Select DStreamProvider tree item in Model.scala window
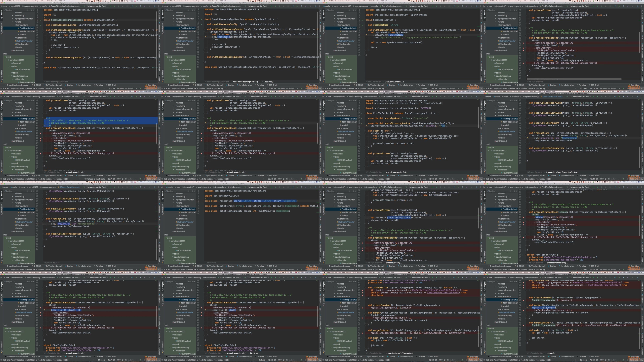The height and width of the screenshot is (362, 644). pyautogui.click(x=185, y=222)
